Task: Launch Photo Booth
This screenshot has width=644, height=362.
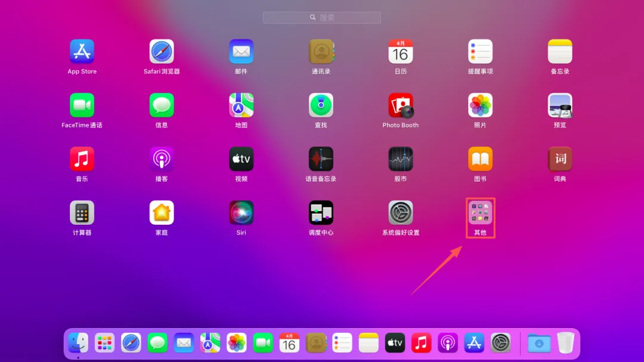Action: click(401, 106)
